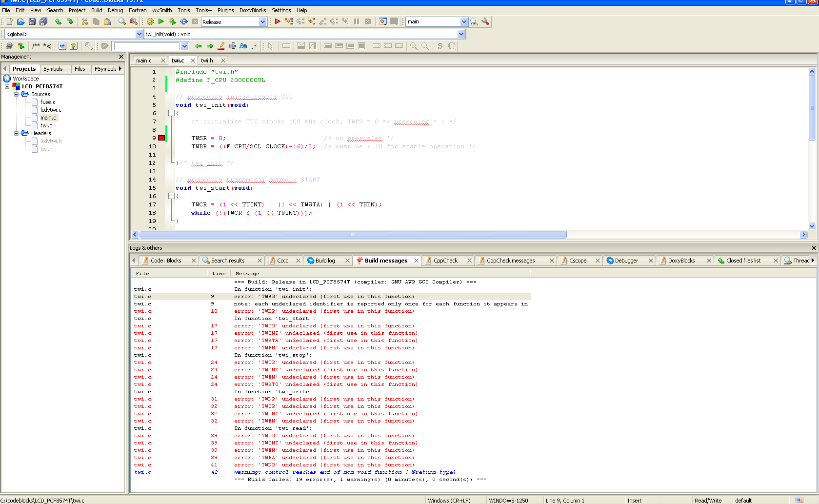Click the Find magnifier icon
This screenshot has height=504, width=819.
coord(122,21)
